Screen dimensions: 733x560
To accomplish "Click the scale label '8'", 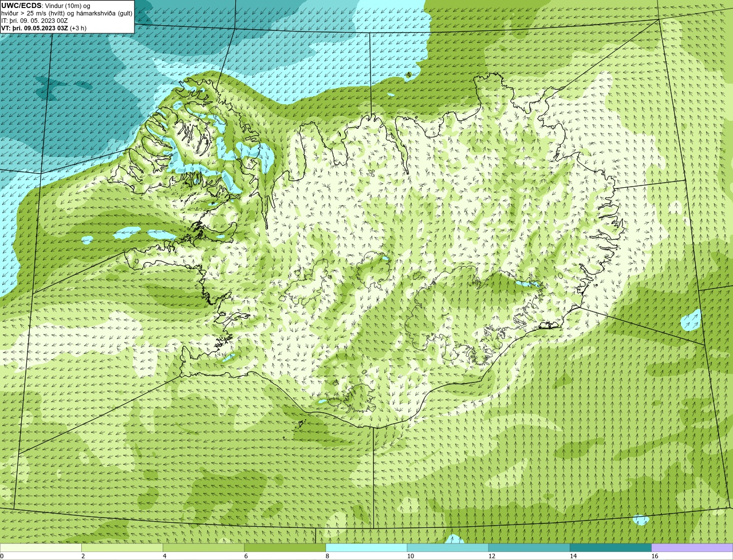I will click(x=327, y=556).
